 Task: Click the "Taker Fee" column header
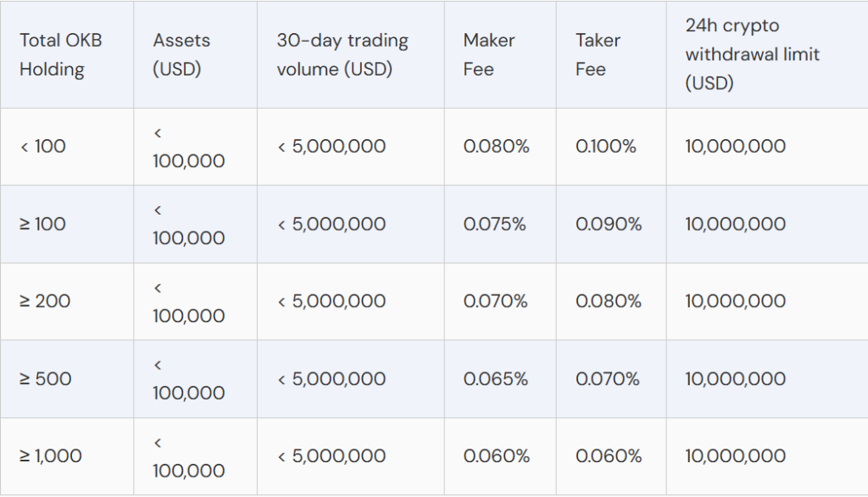598,54
